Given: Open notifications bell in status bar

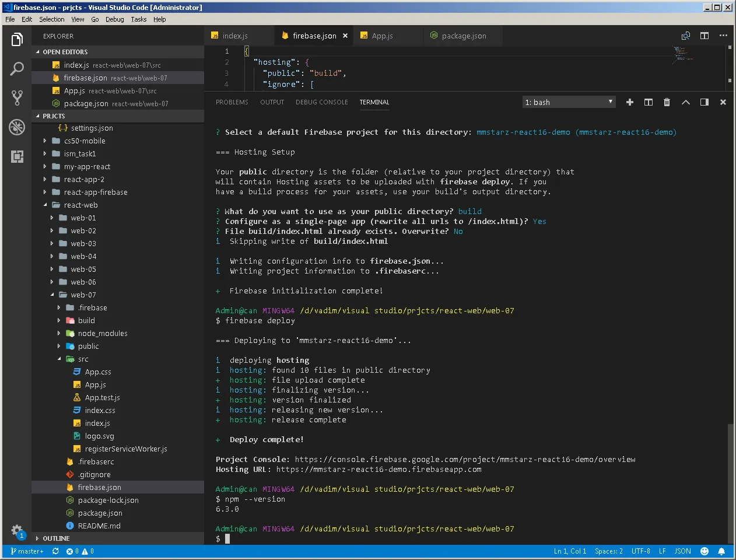Looking at the screenshot, I should pyautogui.click(x=721, y=551).
